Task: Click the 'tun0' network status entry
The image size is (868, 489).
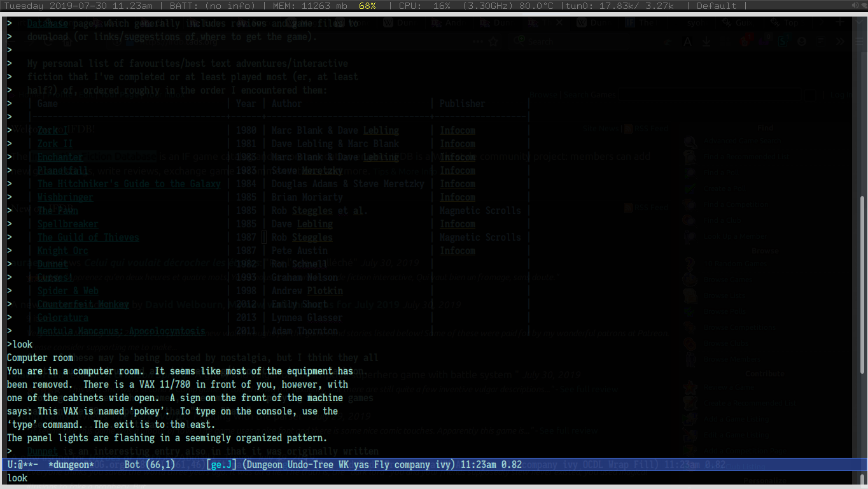Action: pos(618,6)
